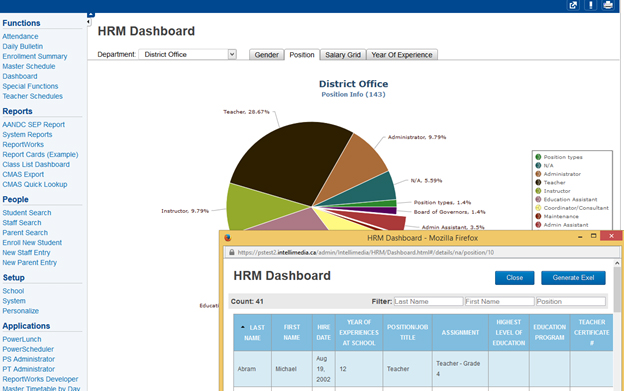
Task: Toggle the Maintenance legend marker
Action: (x=538, y=216)
